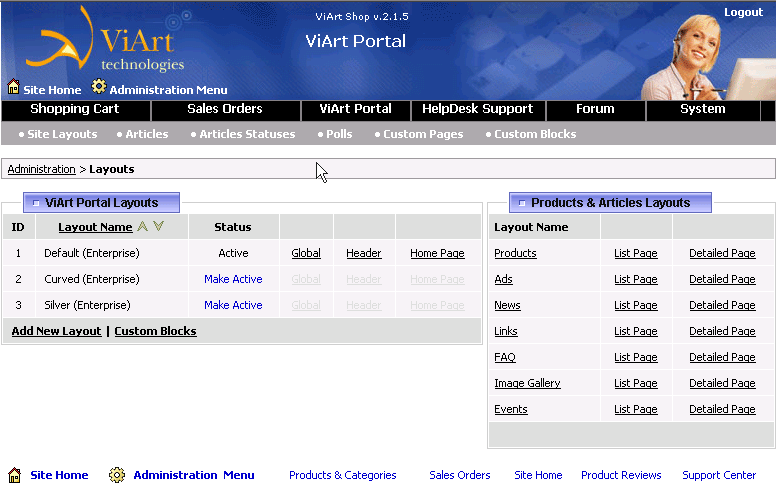Open the Sales Orders menu
Screen dimensions: 776x494
pyautogui.click(x=225, y=109)
